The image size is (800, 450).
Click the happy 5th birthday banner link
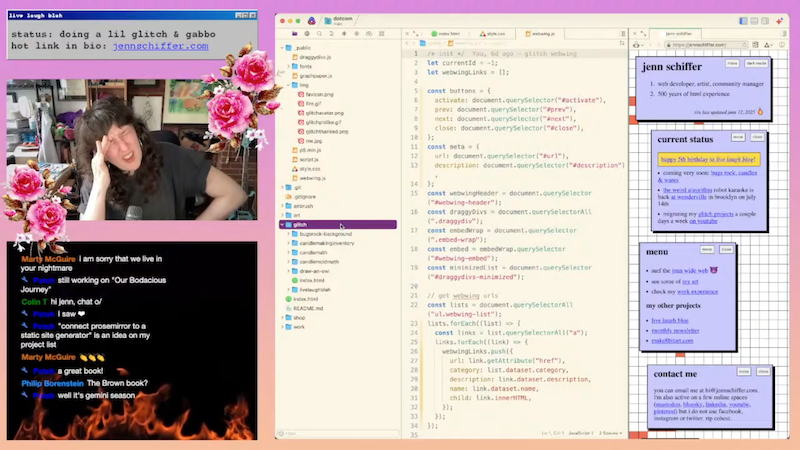tap(708, 159)
